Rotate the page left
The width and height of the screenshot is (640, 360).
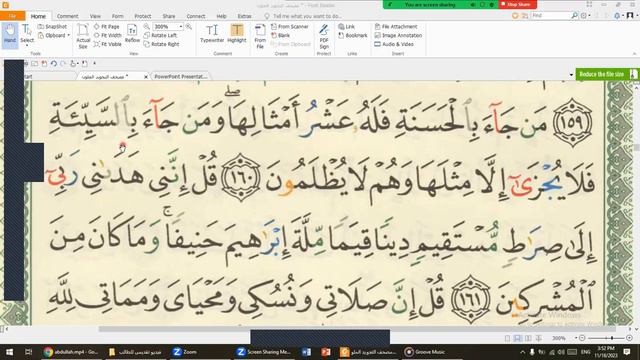click(160, 36)
